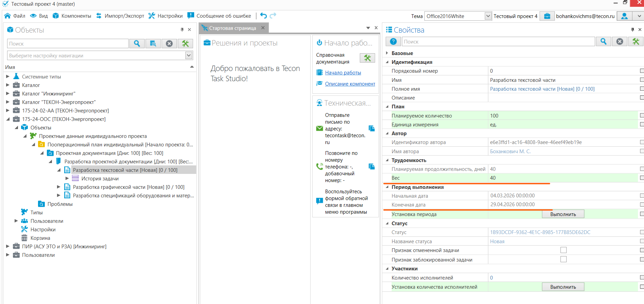This screenshot has height=304, width=644.
Task: Select the Стартовая страница tab
Action: click(232, 28)
